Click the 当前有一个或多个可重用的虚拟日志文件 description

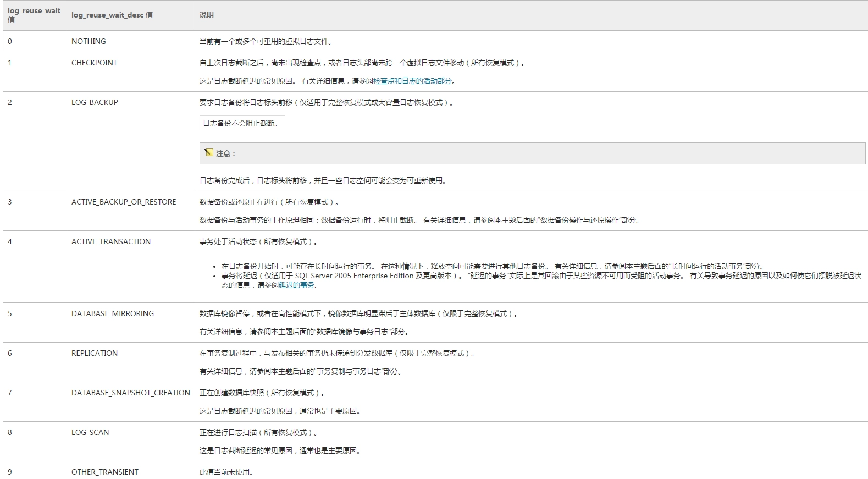click(x=266, y=41)
